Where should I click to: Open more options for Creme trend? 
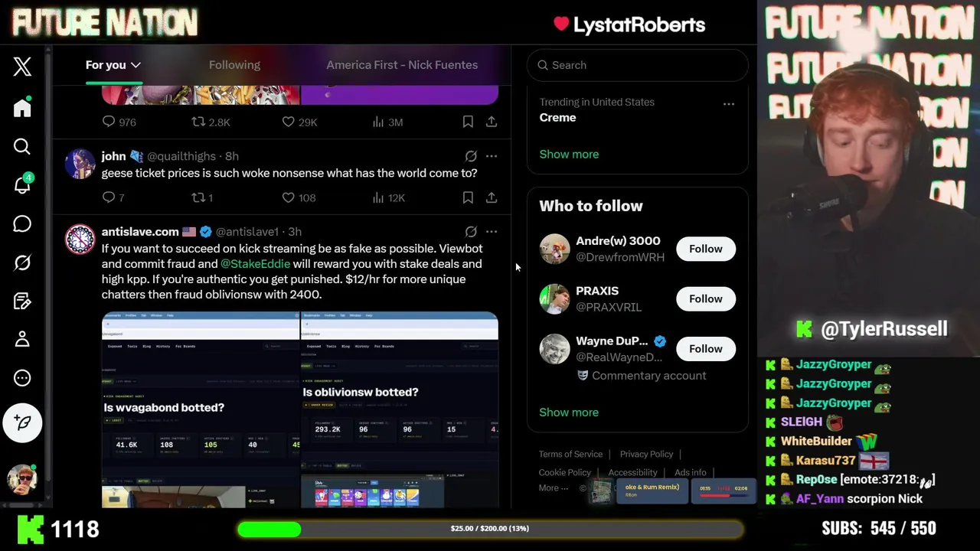coord(729,104)
